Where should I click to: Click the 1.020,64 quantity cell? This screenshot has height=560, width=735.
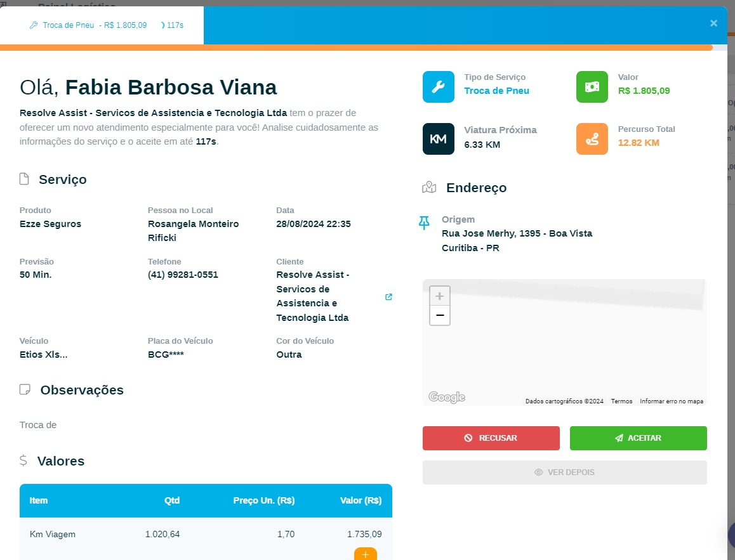(x=162, y=534)
